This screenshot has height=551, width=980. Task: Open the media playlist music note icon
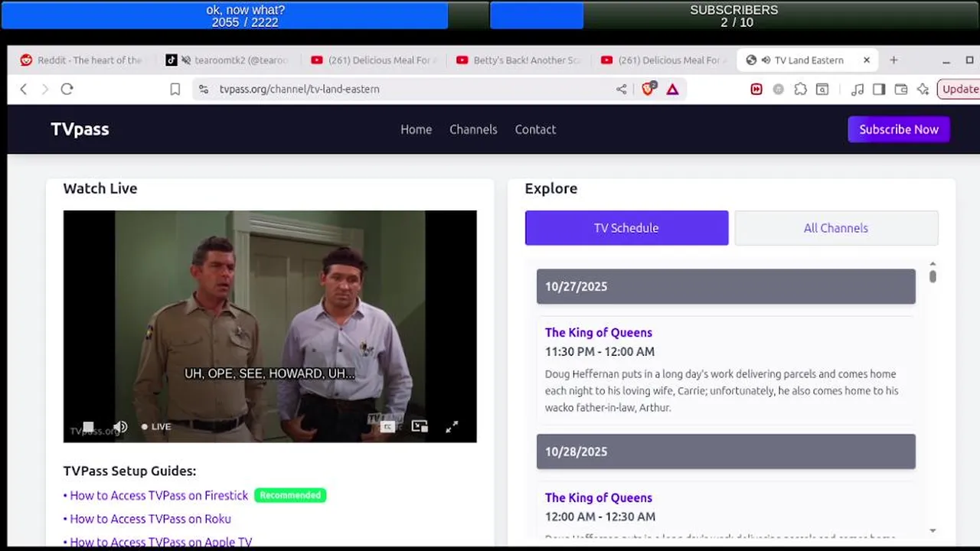click(x=857, y=90)
